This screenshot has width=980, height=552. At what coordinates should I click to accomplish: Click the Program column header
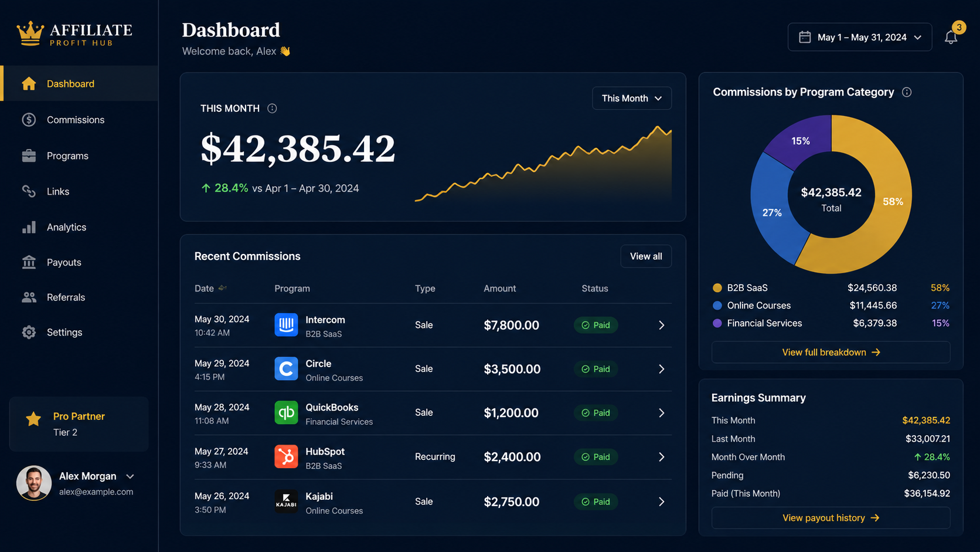pos(292,289)
